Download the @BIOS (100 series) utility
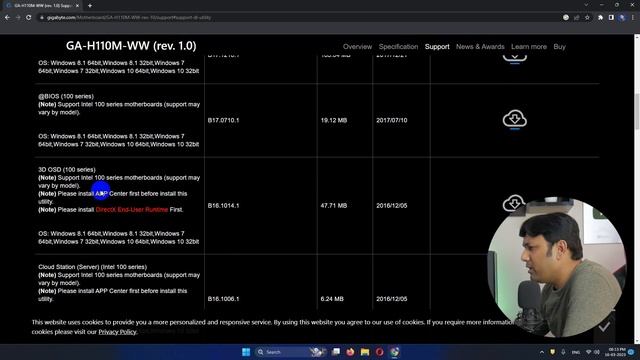The width and height of the screenshot is (640, 360). point(515,120)
